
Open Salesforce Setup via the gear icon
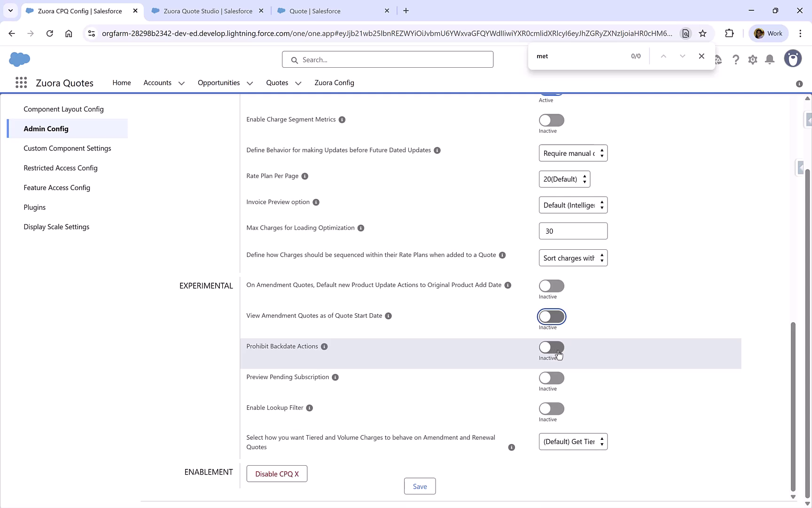point(752,60)
